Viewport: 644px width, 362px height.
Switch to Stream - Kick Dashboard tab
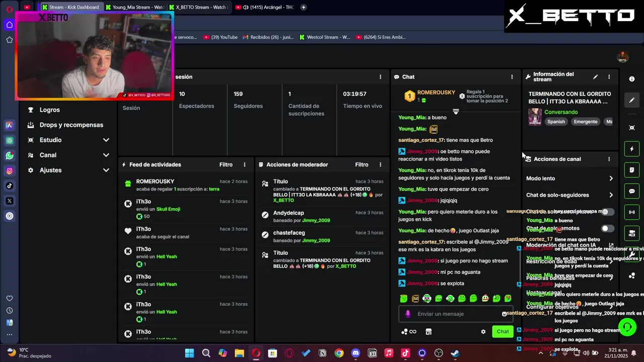(71, 7)
